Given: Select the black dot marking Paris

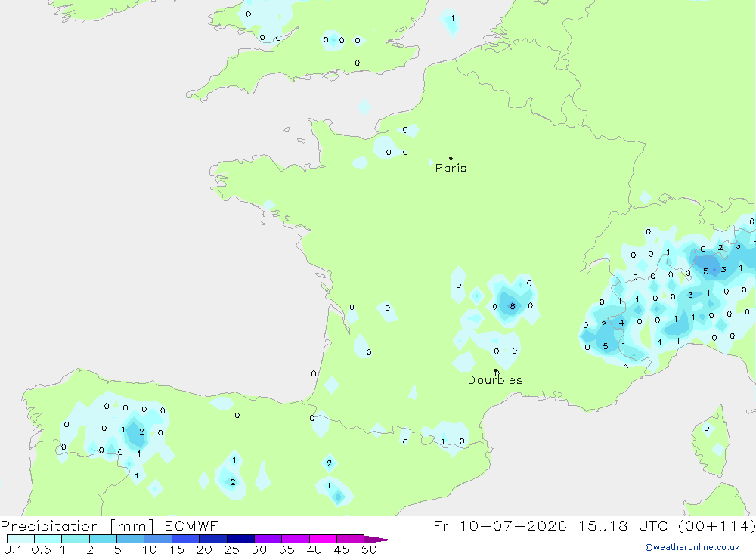Looking at the screenshot, I should pyautogui.click(x=451, y=158).
